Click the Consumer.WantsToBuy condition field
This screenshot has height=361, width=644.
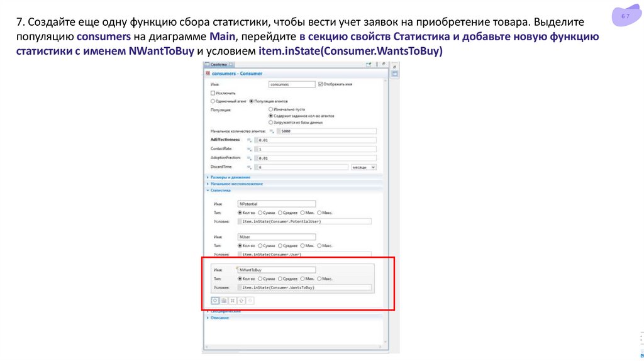[304, 287]
